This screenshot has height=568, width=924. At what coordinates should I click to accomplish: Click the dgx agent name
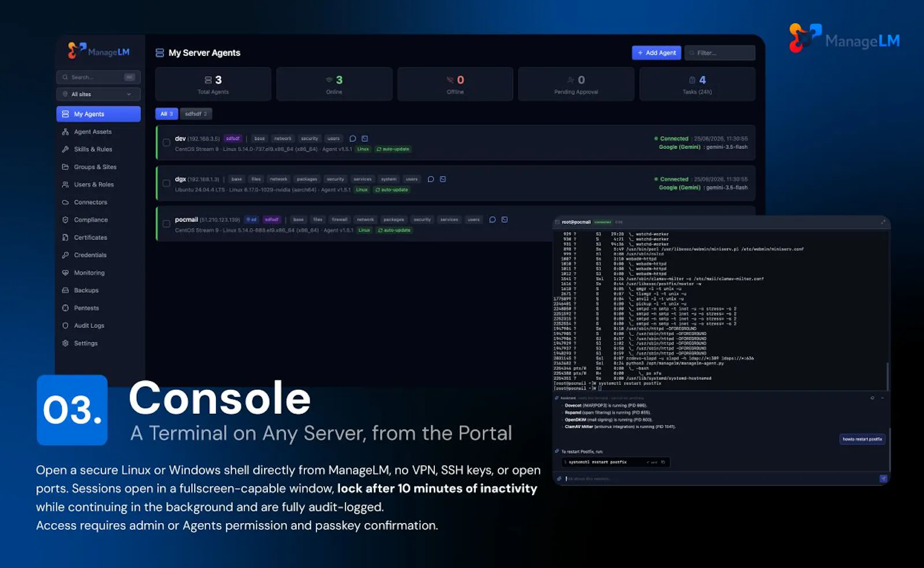point(181,179)
